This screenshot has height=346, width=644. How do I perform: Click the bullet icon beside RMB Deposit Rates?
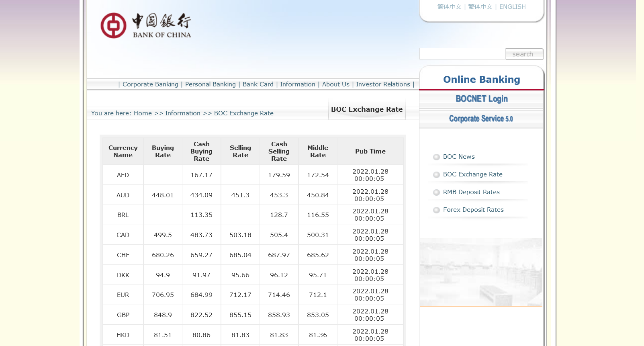coord(436,192)
